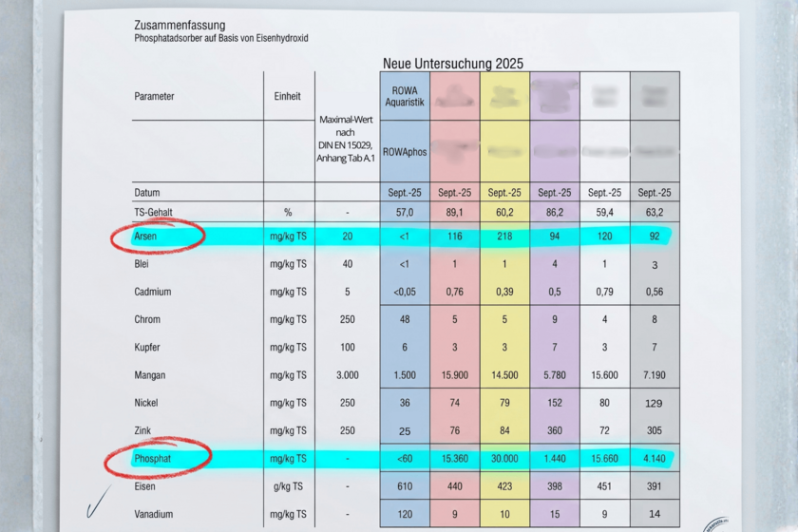Select the ROWA Aquaristik column header
Screen dimensions: 798x532
pyautogui.click(x=405, y=96)
